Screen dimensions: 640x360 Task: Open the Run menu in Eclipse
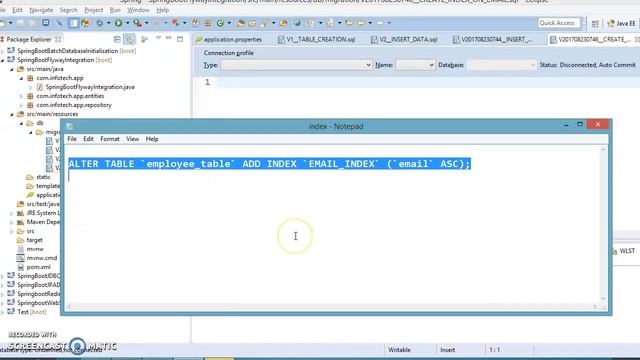115,10
